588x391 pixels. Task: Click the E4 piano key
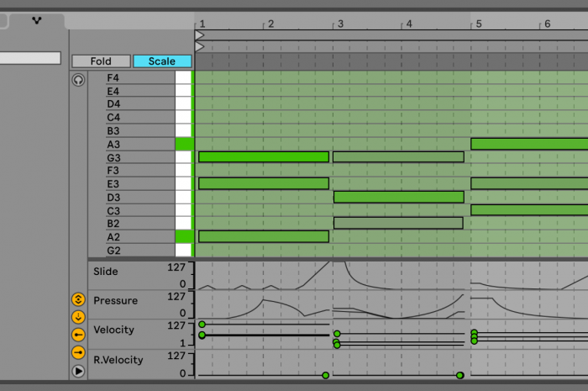(x=183, y=91)
